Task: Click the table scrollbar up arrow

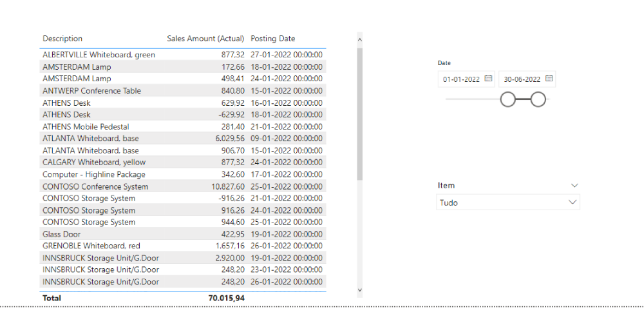Action: click(359, 39)
